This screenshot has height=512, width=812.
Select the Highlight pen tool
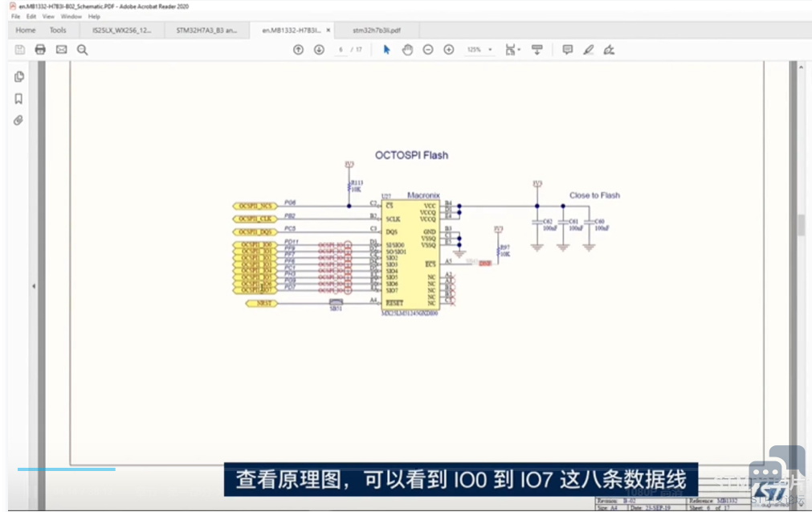pyautogui.click(x=588, y=50)
